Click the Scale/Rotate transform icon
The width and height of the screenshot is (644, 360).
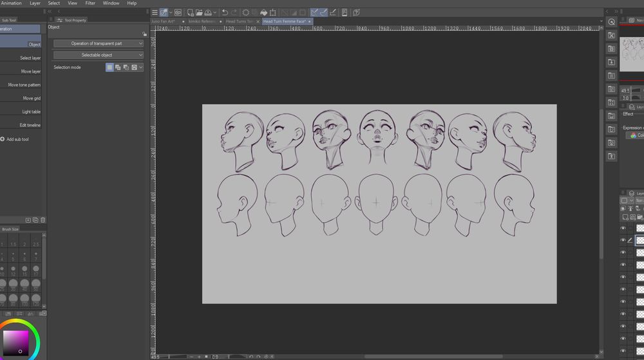pos(272,13)
